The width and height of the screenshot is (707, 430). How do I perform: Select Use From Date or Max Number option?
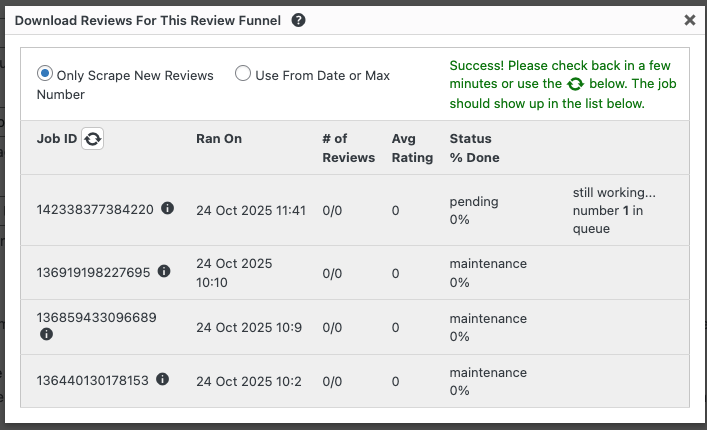(x=243, y=75)
